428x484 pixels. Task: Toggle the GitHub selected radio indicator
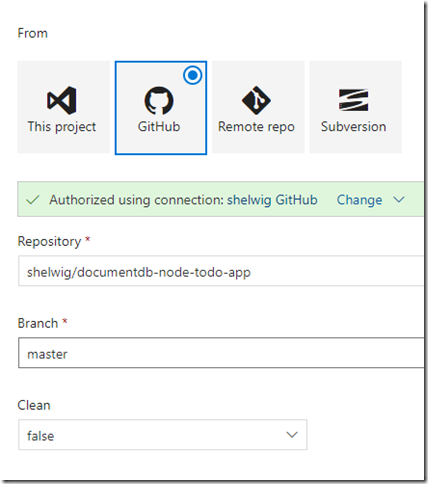point(193,75)
